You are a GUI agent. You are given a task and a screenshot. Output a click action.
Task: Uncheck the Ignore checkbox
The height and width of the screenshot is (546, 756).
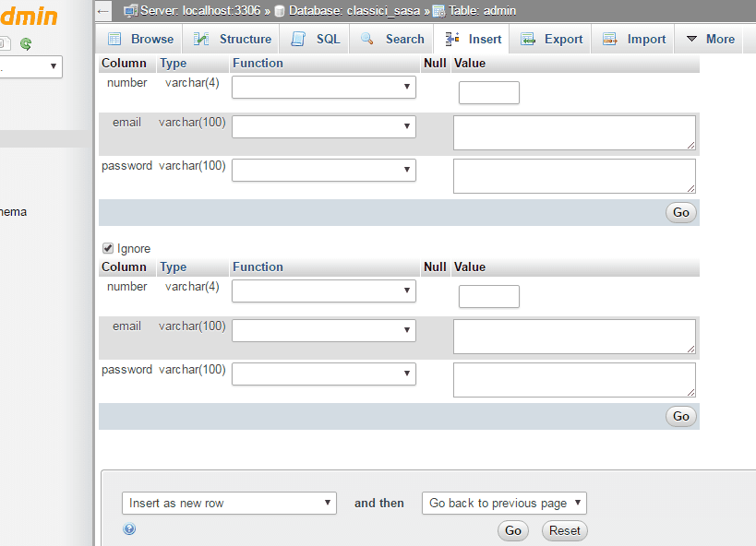click(x=108, y=248)
